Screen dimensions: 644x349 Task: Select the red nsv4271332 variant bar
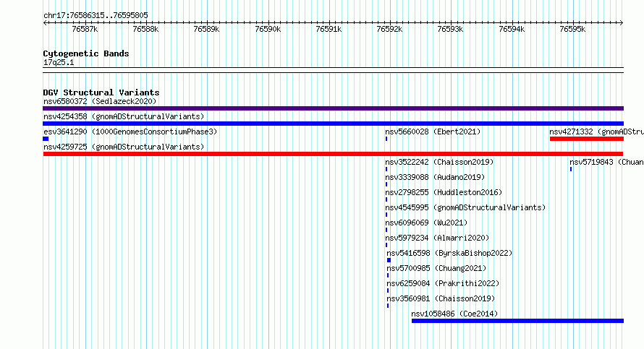pyautogui.click(x=587, y=139)
